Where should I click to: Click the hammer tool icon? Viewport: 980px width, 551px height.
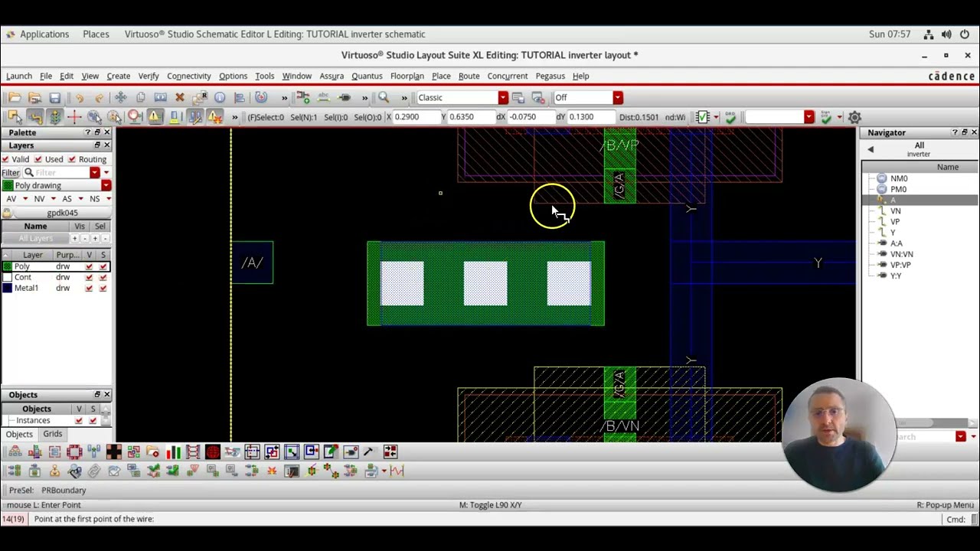click(x=369, y=452)
